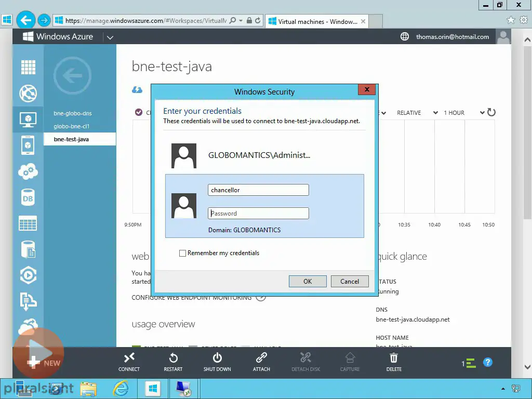This screenshot has width=532, height=399.
Task: Expand the Windows Azure header dropdown chevron
Action: tap(110, 37)
